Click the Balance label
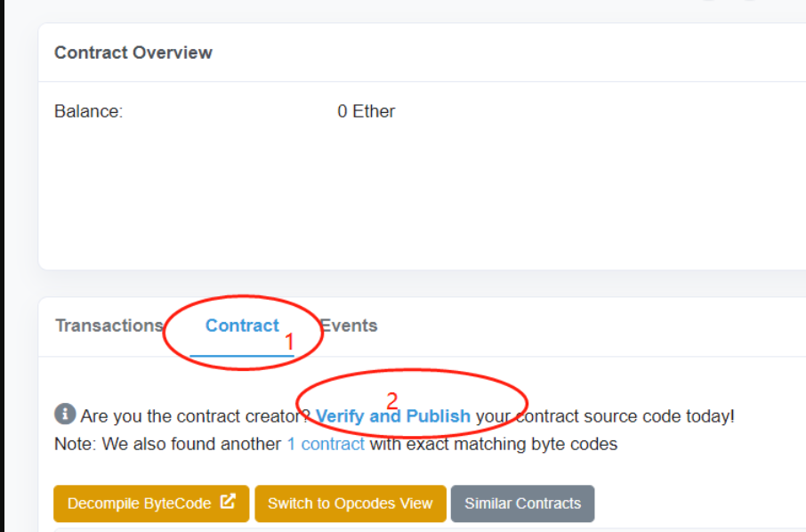 88,111
